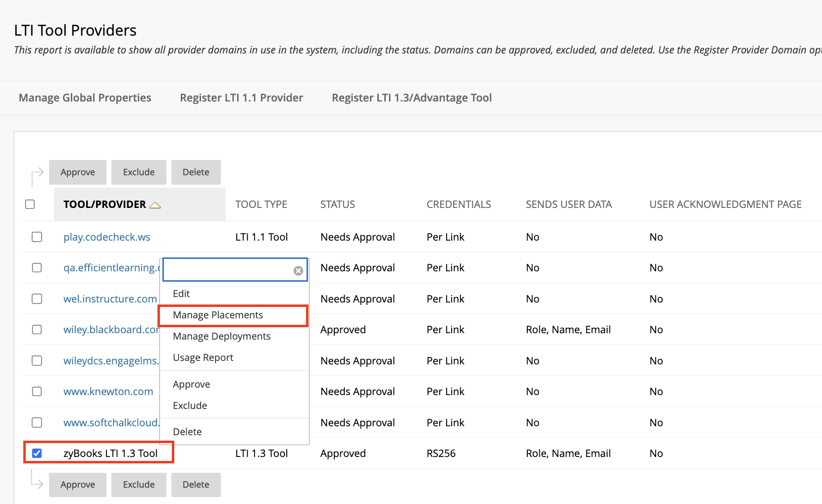Click the top Approve button
This screenshot has width=822, height=504.
pos(77,172)
